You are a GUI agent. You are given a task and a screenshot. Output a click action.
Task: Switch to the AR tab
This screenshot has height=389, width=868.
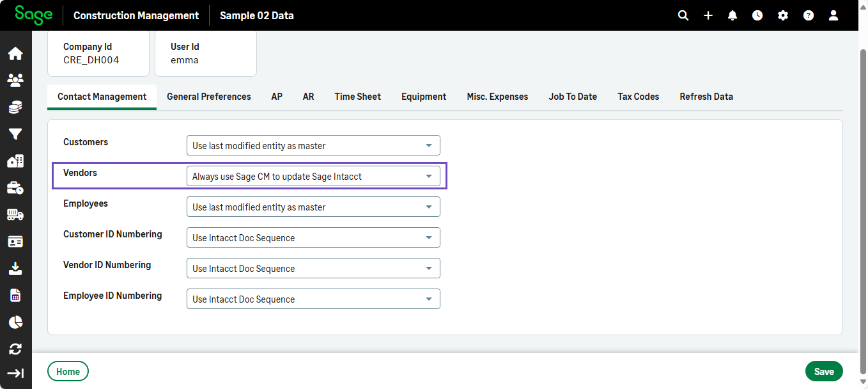point(309,97)
